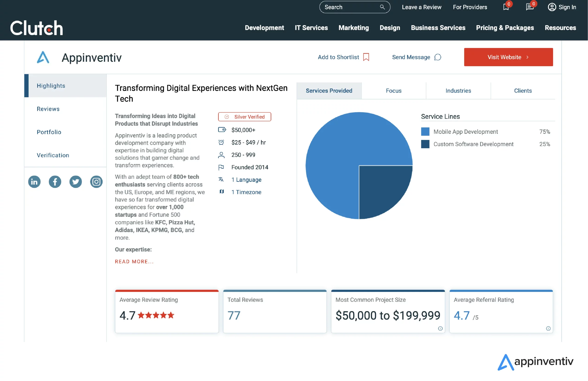588x381 pixels.
Task: Click the timezone map icon
Action: point(222,192)
